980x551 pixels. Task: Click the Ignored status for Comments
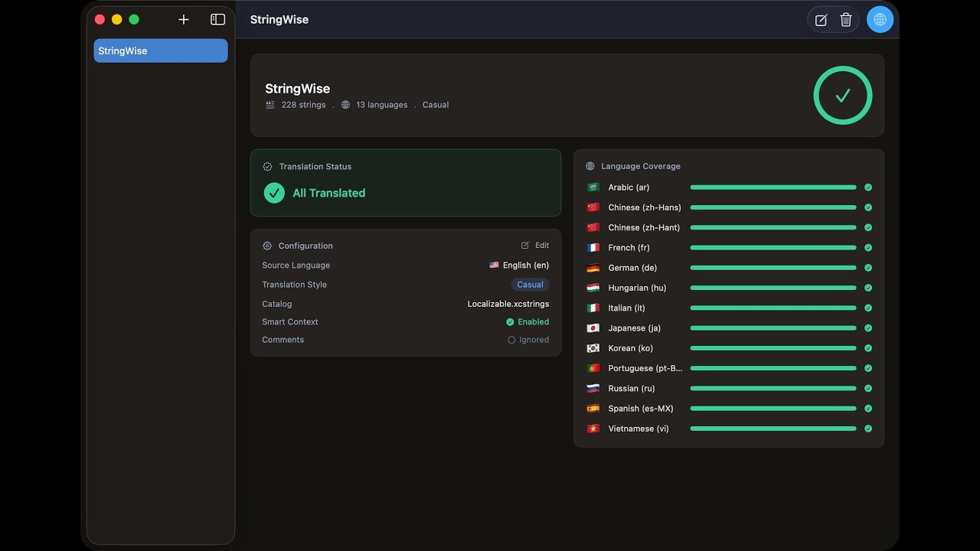pyautogui.click(x=528, y=340)
